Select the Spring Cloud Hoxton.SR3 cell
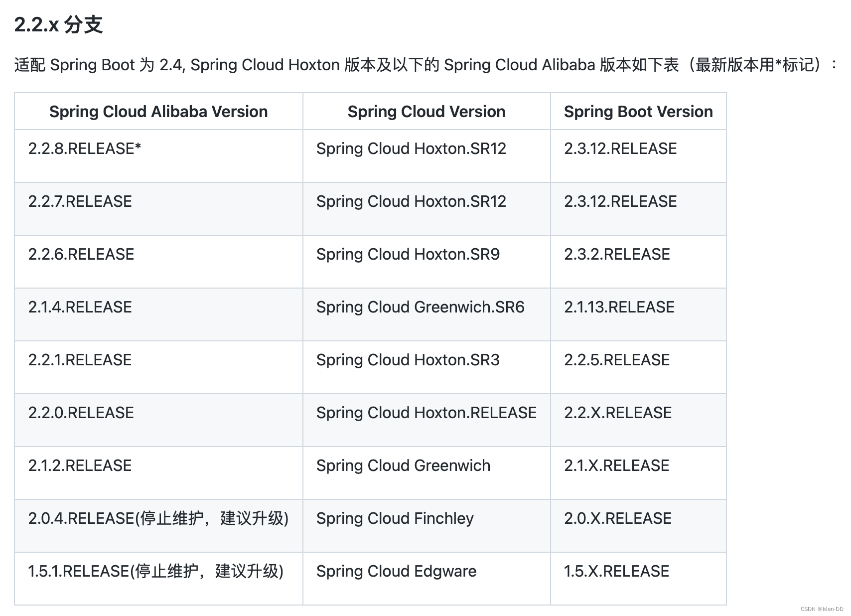Viewport: 851px width, 616px height. pos(408,360)
